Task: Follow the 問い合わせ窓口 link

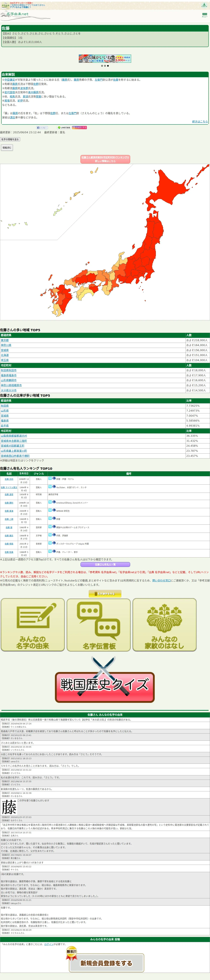Action: click(161, 580)
